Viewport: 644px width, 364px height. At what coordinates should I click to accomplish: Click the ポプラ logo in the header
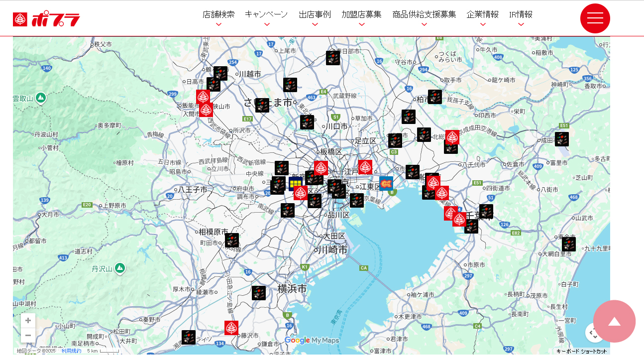46,19
